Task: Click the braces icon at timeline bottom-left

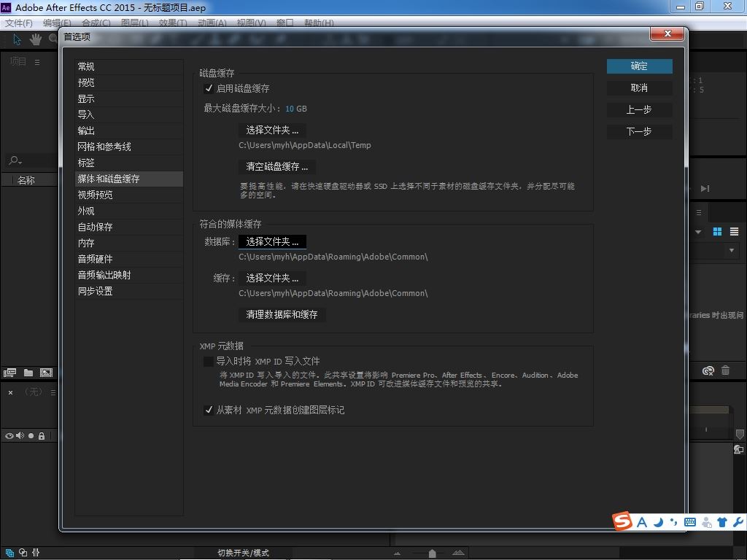Action: coord(36,553)
